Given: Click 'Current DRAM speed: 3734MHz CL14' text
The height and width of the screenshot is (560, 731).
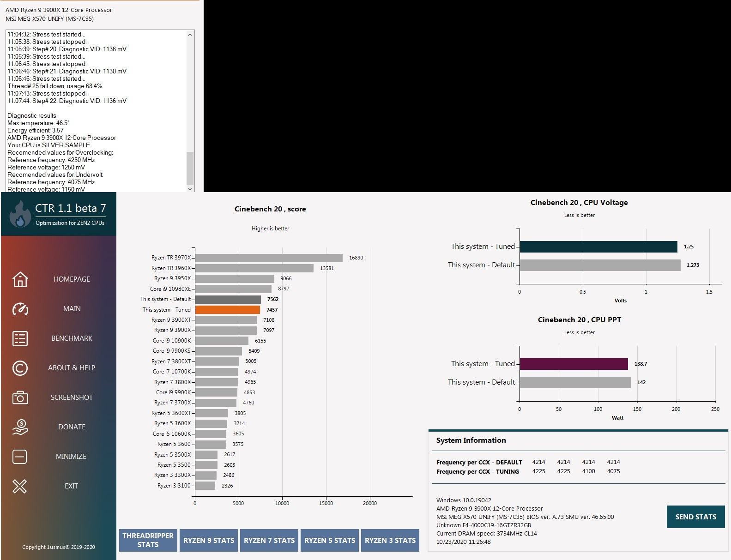Looking at the screenshot, I should [487, 533].
